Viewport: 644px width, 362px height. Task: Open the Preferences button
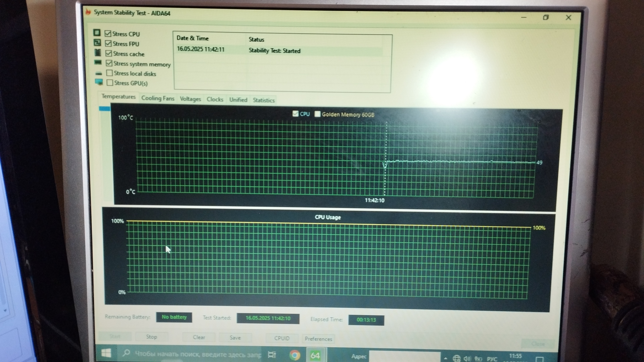click(318, 339)
